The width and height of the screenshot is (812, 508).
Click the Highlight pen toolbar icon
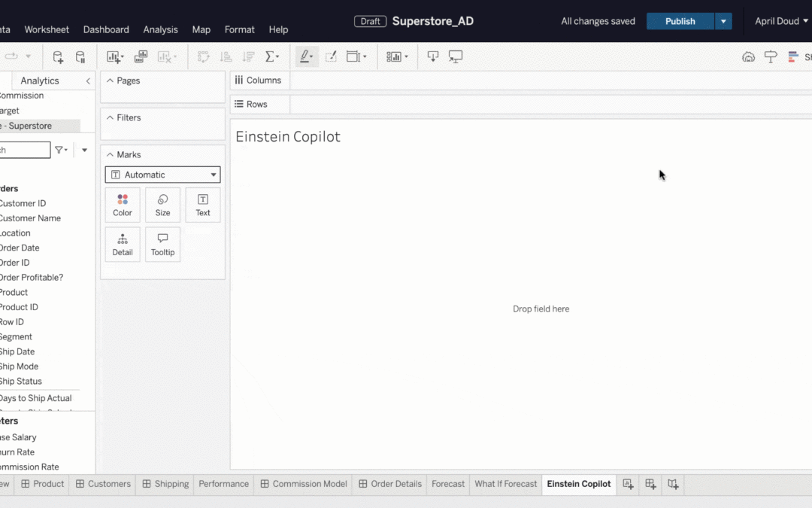pos(307,56)
